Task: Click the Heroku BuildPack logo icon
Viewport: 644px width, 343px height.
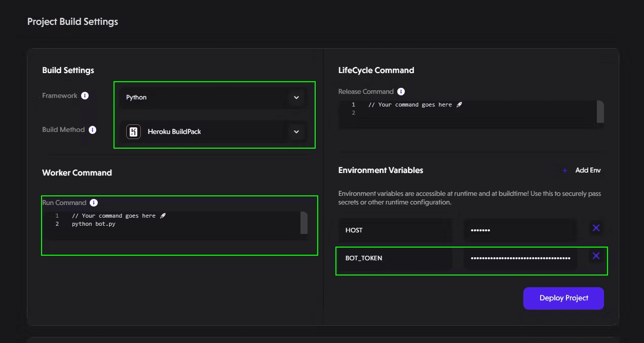Action: point(134,132)
